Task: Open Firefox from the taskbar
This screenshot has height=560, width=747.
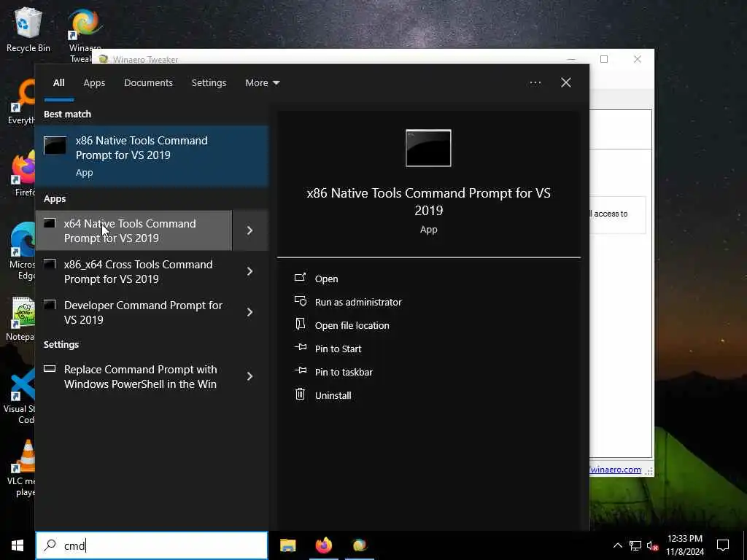Action: pos(324,545)
